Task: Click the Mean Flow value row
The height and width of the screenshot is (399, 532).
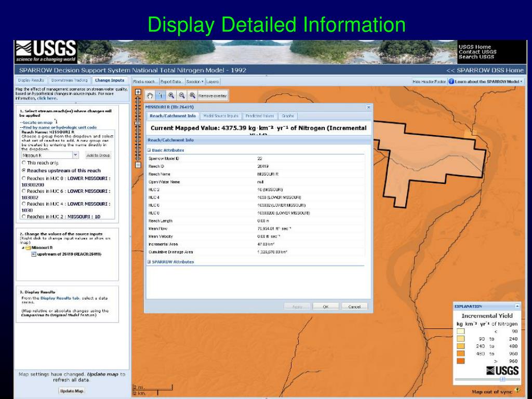Action: point(256,229)
